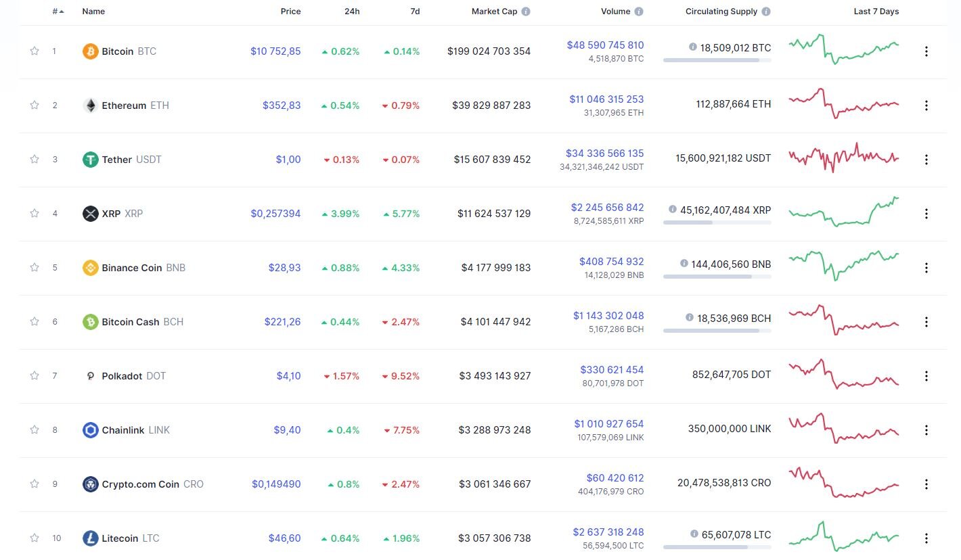Click info icon beside XRP supply
Image resolution: width=961 pixels, height=560 pixels.
(672, 209)
